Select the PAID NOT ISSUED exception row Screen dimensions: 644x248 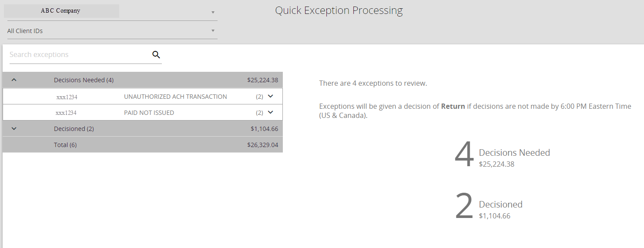tap(143, 113)
